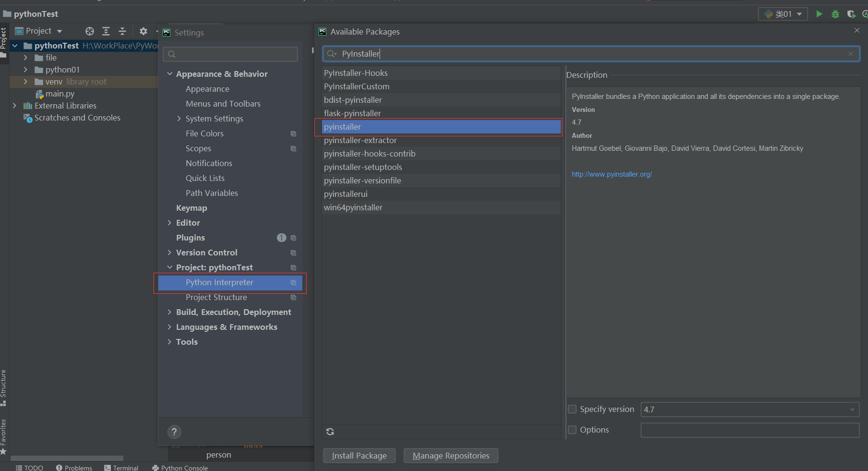Open the Structure side tab
This screenshot has width=868, height=471.
click(3, 387)
